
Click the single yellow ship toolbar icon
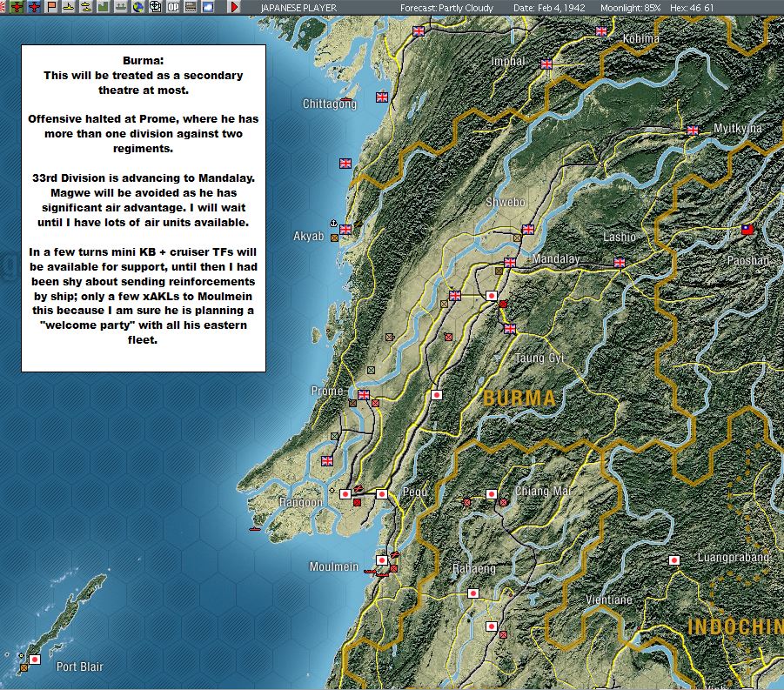click(x=69, y=7)
